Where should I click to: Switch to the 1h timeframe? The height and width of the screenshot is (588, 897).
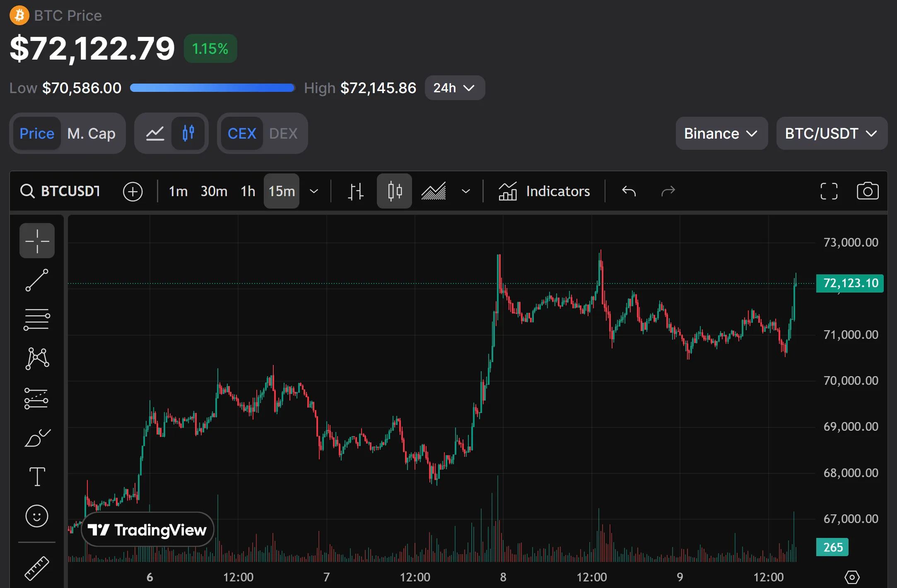tap(247, 191)
